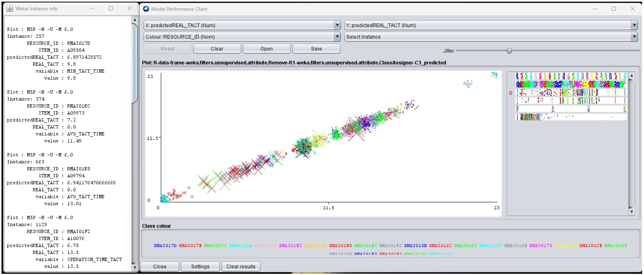Click the Jitter slider handle
Viewport: 644px width, 275px height.
point(509,51)
